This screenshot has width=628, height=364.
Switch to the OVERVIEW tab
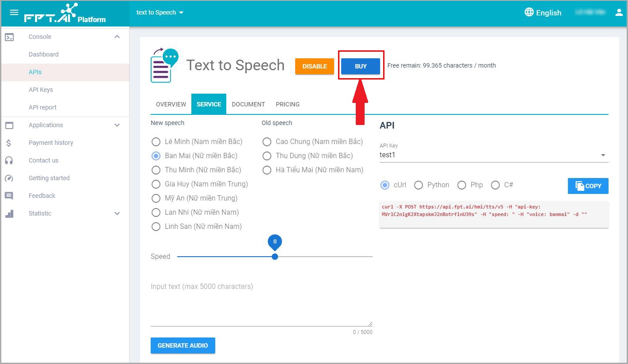(171, 104)
